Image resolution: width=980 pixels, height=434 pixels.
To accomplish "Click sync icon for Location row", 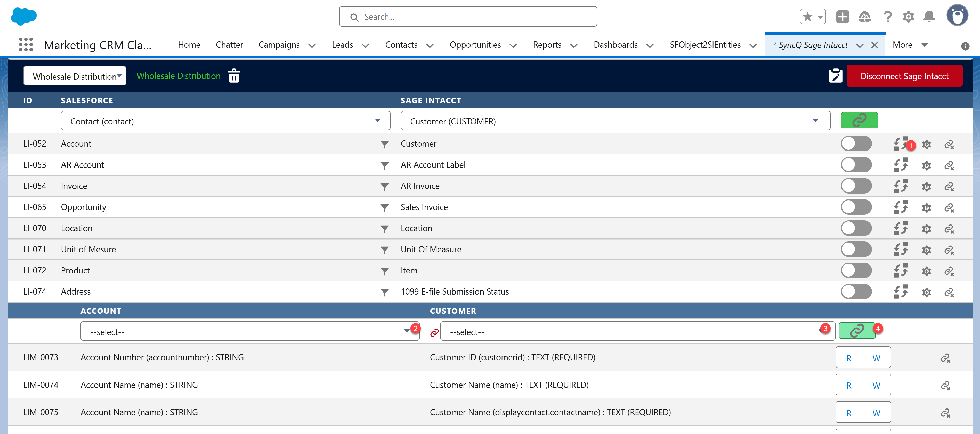I will [x=900, y=228].
